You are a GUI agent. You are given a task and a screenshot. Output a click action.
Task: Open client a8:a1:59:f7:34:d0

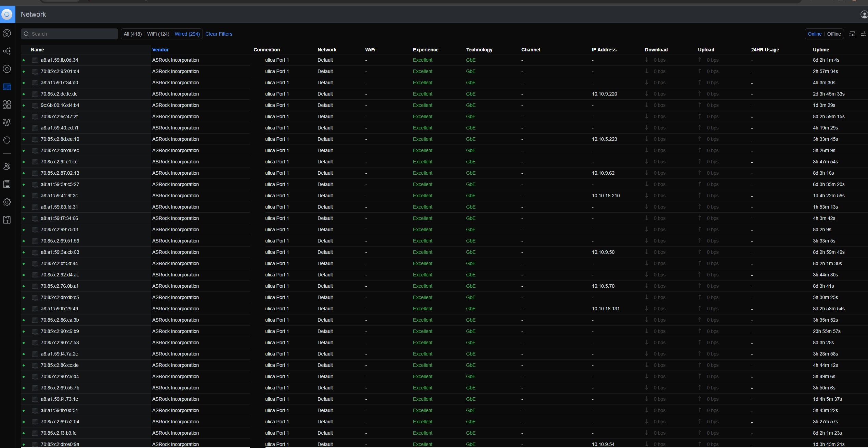point(59,83)
